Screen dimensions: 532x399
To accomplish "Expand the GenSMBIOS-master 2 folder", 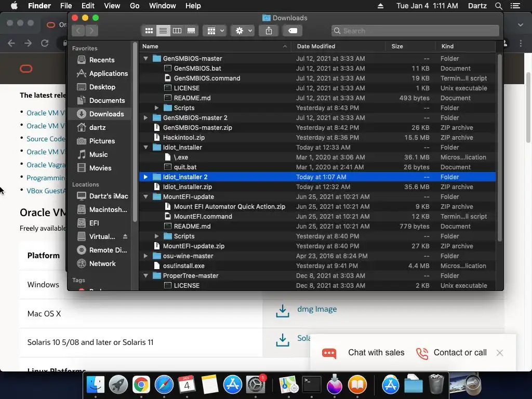I will click(x=145, y=118).
